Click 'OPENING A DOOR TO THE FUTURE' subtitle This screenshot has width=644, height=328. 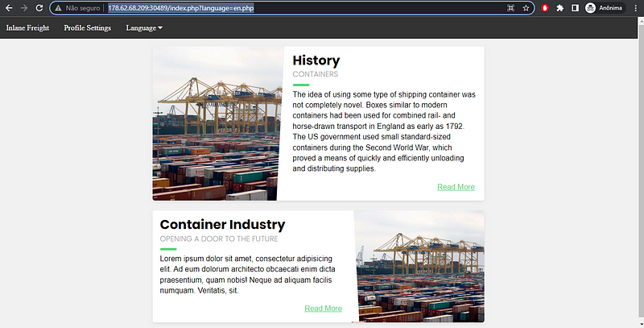tap(219, 239)
